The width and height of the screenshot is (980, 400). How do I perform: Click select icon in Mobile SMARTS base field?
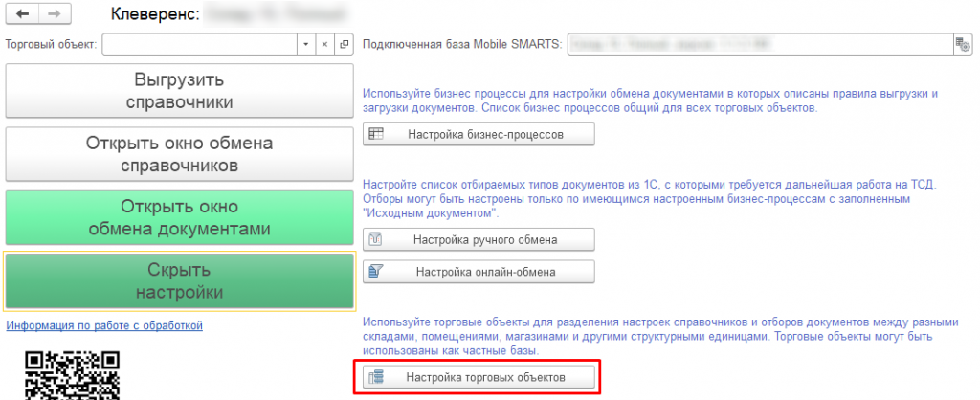tap(962, 44)
